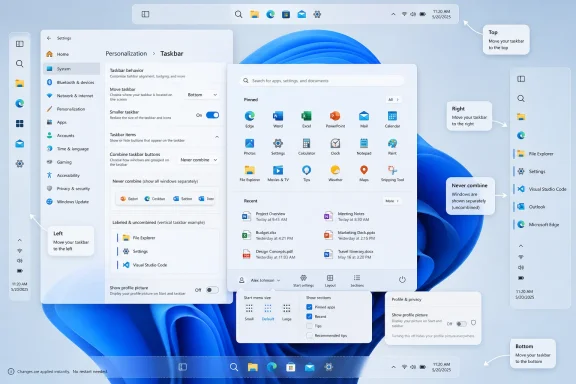576x384 pixels.
Task: Open Snipping Tool from pinned apps
Action: click(x=392, y=173)
